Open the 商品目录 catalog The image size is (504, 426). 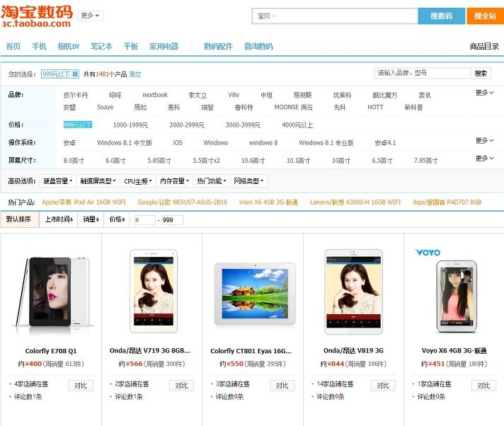click(x=484, y=46)
